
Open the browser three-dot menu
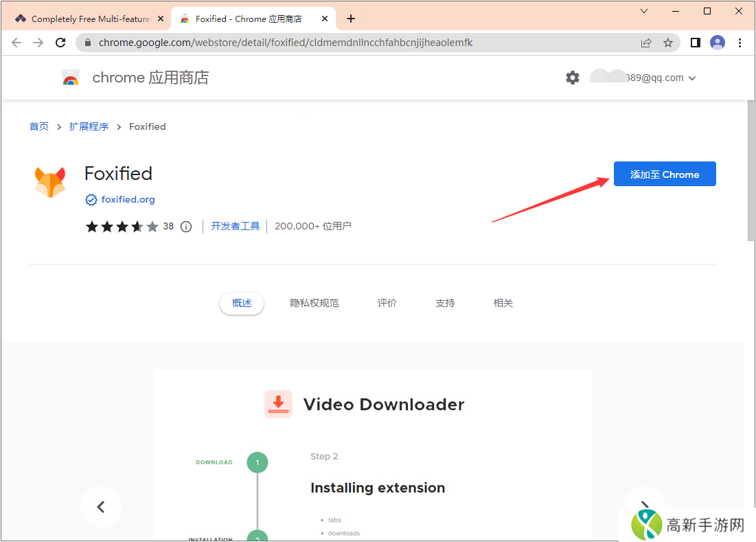coord(740,42)
